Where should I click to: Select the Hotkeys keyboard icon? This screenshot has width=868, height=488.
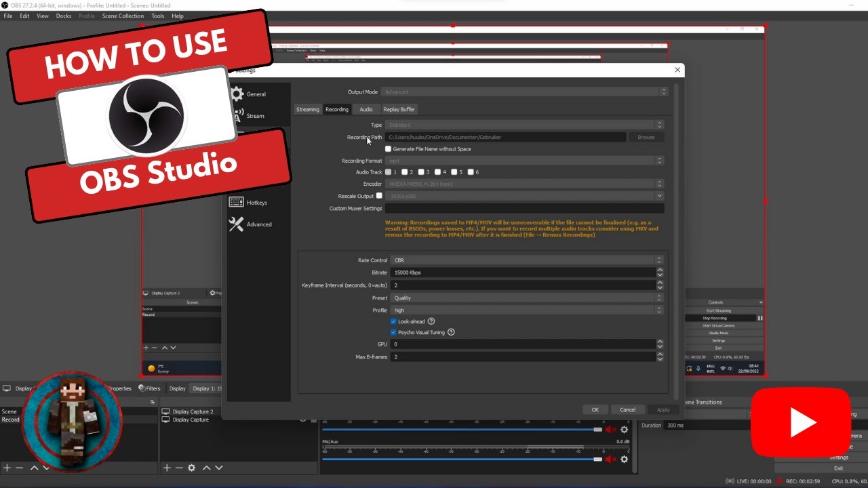tap(236, 202)
